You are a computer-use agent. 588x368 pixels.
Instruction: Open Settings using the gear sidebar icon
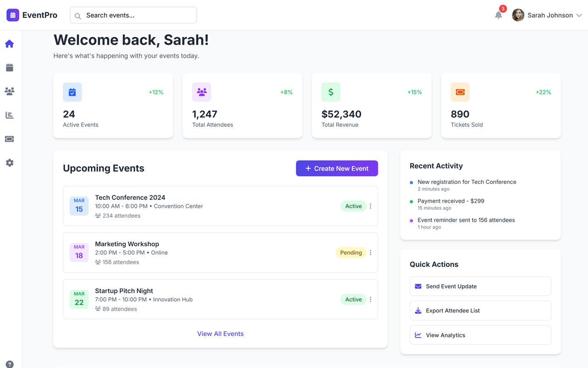9,162
